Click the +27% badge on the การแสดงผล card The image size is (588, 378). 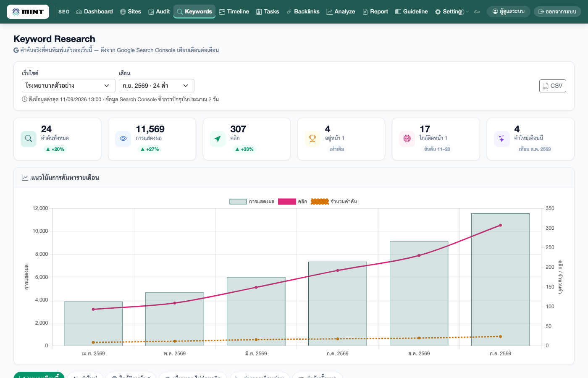pos(150,149)
